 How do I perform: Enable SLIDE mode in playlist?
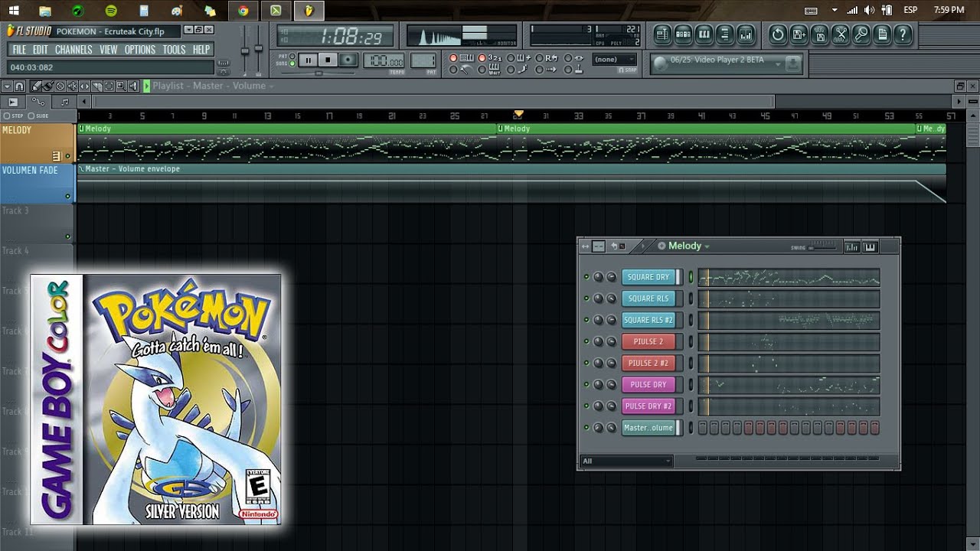point(37,116)
